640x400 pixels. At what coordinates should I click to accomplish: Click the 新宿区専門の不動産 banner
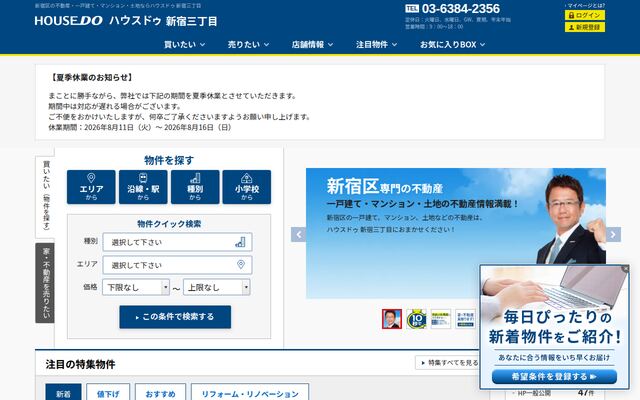(456, 233)
